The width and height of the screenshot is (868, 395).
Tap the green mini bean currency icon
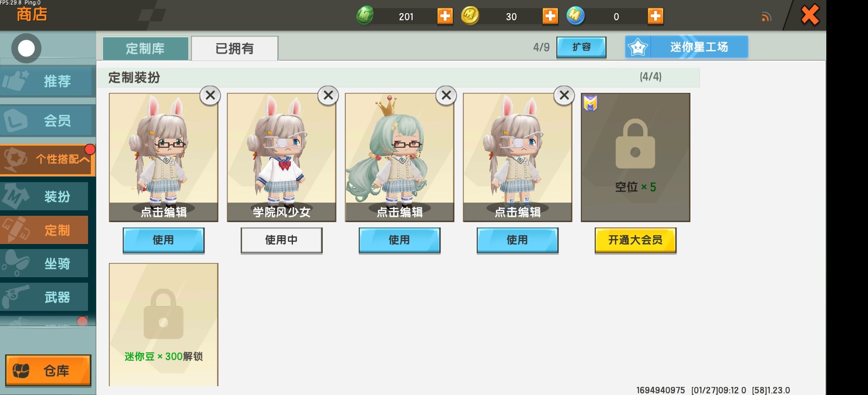pos(365,15)
